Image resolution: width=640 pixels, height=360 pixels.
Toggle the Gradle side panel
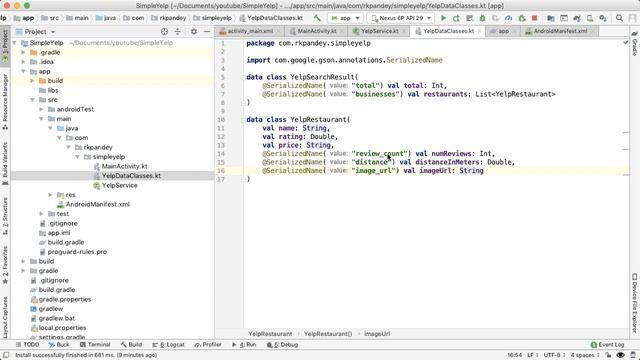pyautogui.click(x=635, y=44)
